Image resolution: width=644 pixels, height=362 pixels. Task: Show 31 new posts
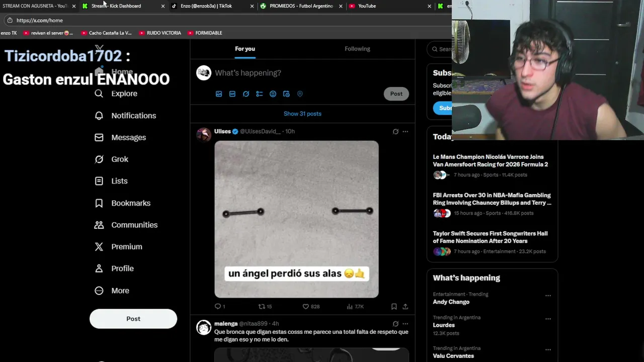pos(302,114)
